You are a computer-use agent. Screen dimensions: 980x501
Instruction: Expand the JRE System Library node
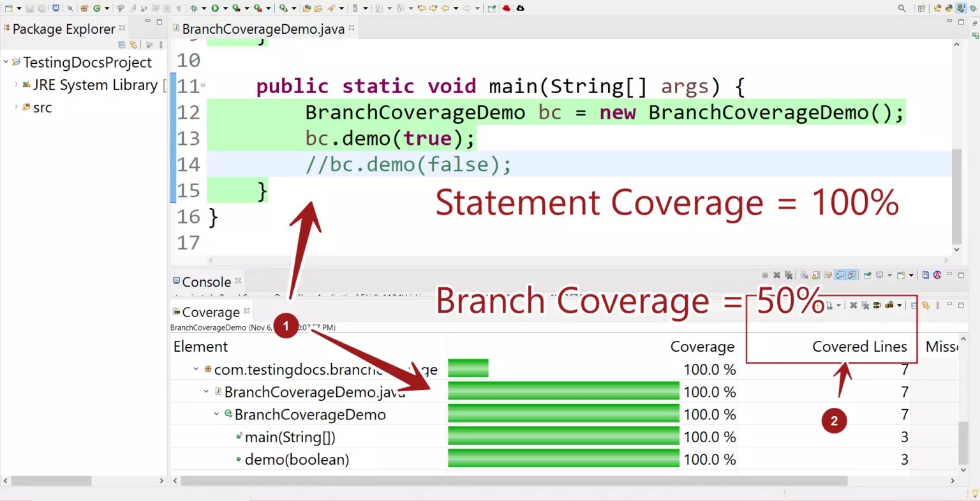pyautogui.click(x=16, y=84)
